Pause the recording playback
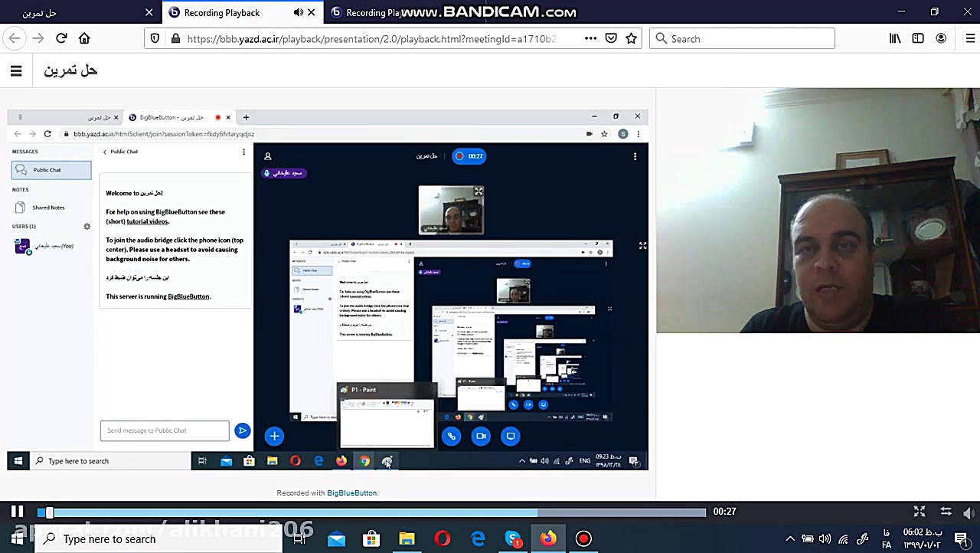Viewport: 980px width, 553px height. 17,512
